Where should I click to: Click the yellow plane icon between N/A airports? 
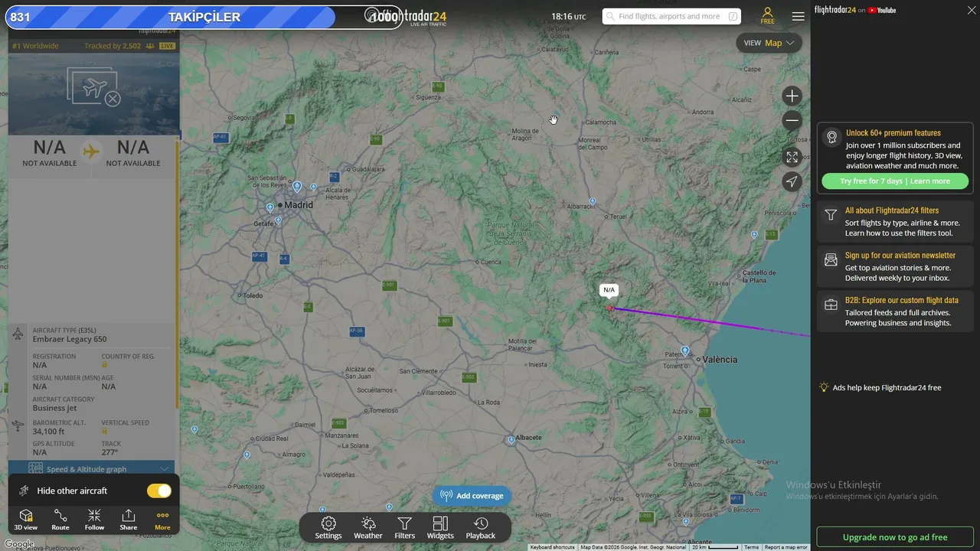coord(91,152)
